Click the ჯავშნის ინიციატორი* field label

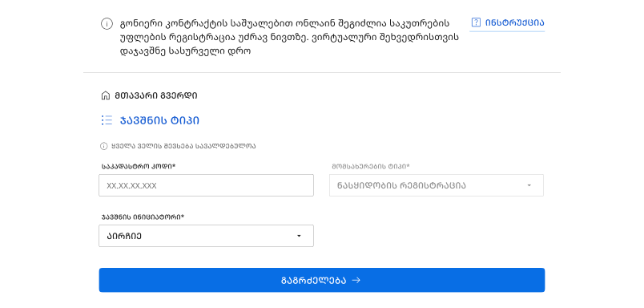click(x=143, y=217)
